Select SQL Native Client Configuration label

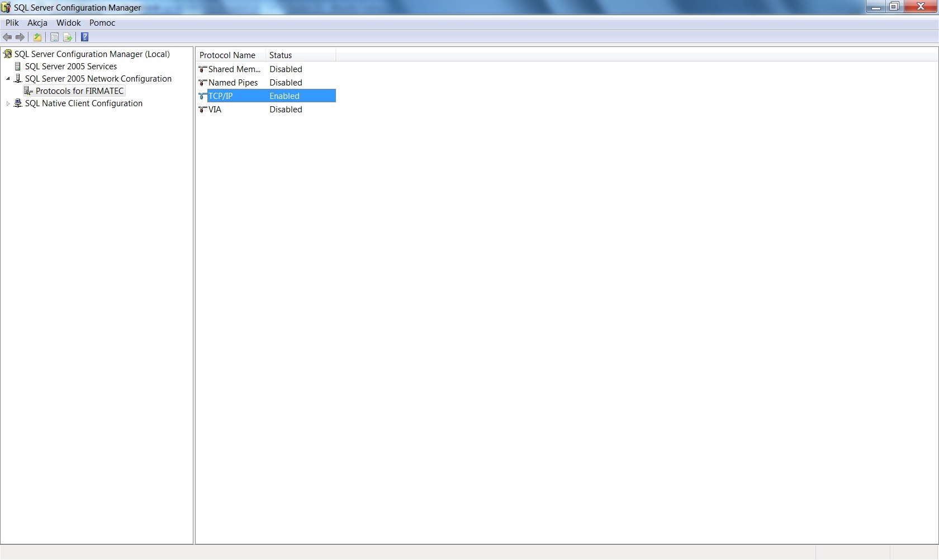[84, 103]
